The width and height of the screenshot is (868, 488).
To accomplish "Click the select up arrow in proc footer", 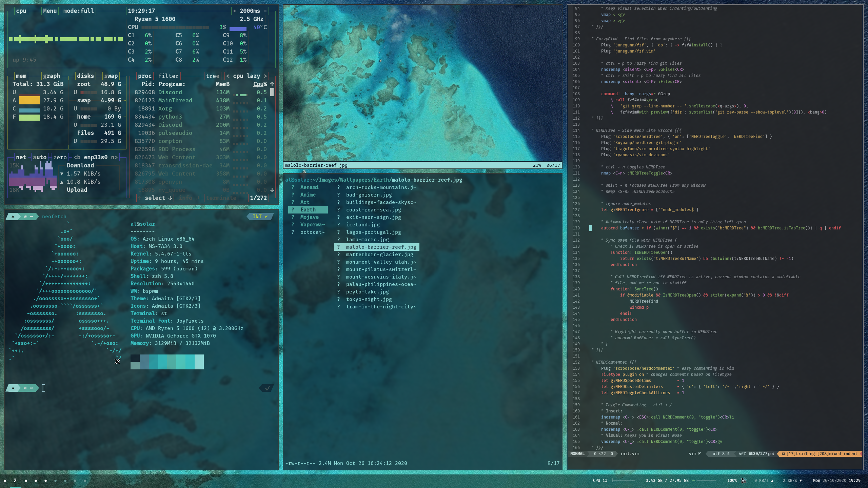I will coord(140,198).
